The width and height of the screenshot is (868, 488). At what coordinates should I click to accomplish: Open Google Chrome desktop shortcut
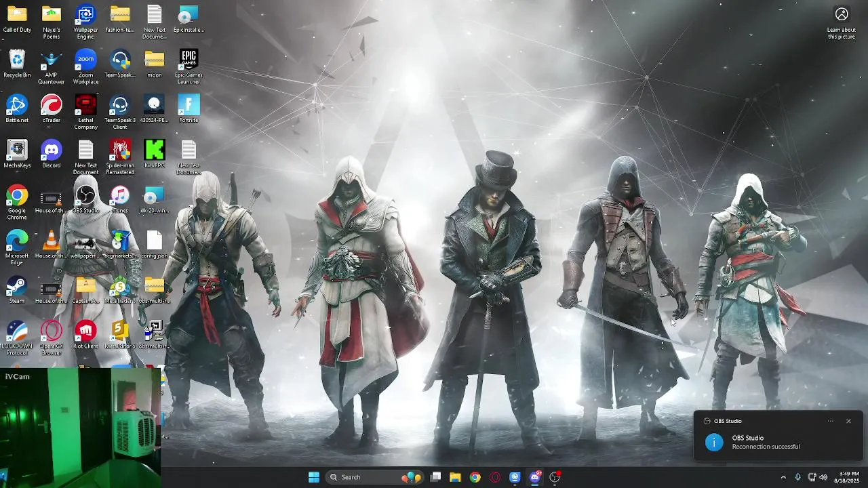tap(17, 203)
